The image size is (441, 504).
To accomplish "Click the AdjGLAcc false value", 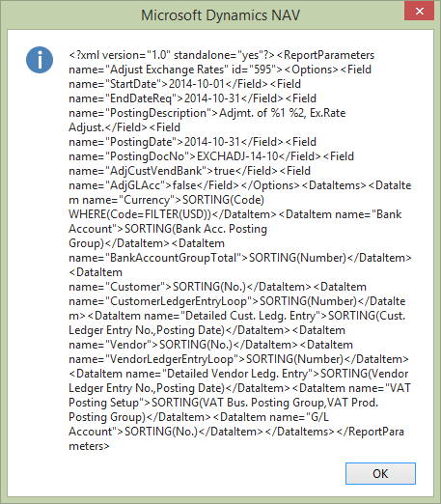I will coord(184,185).
